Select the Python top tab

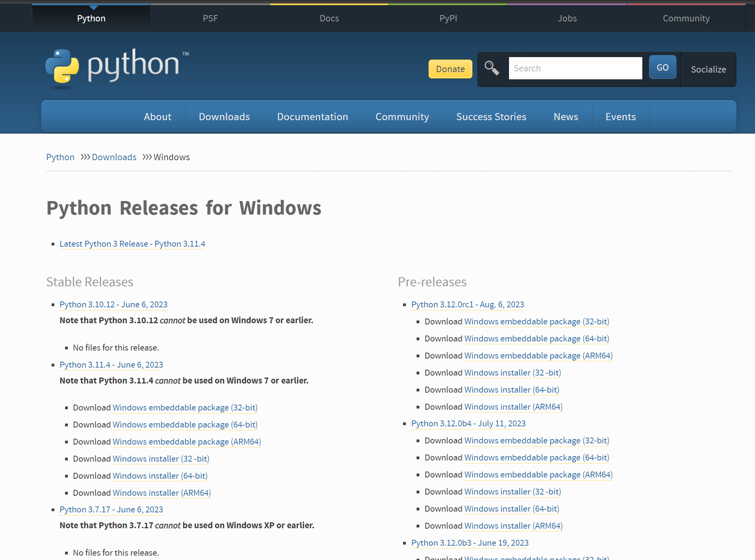coord(91,18)
